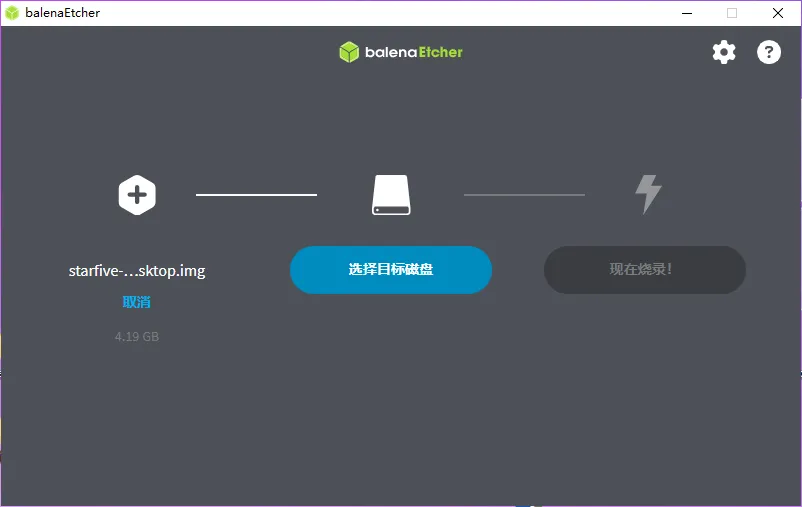Click the target drive disk icon
Viewport: 802px width, 507px height.
[391, 195]
